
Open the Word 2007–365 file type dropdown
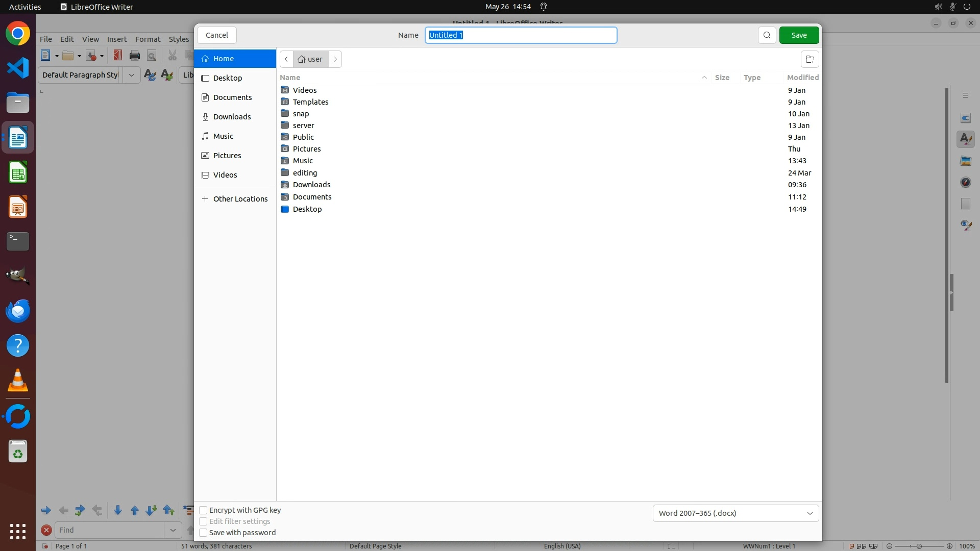[x=736, y=513]
